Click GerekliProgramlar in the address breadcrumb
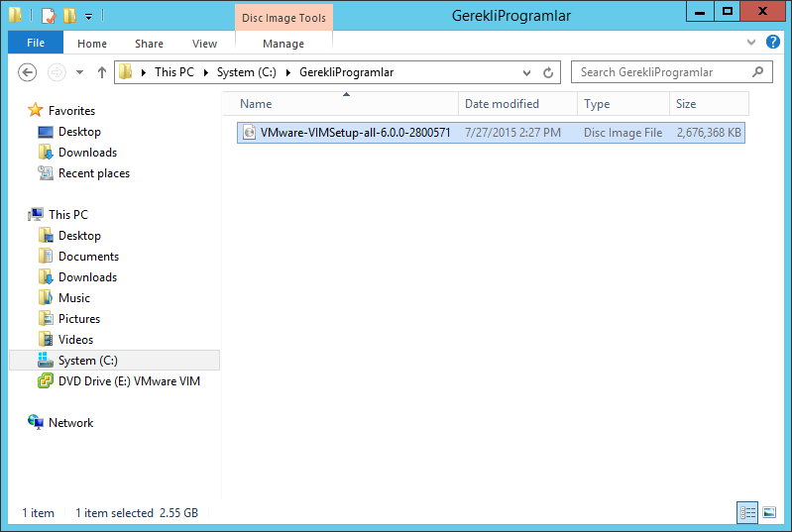Image resolution: width=792 pixels, height=532 pixels. tap(347, 72)
